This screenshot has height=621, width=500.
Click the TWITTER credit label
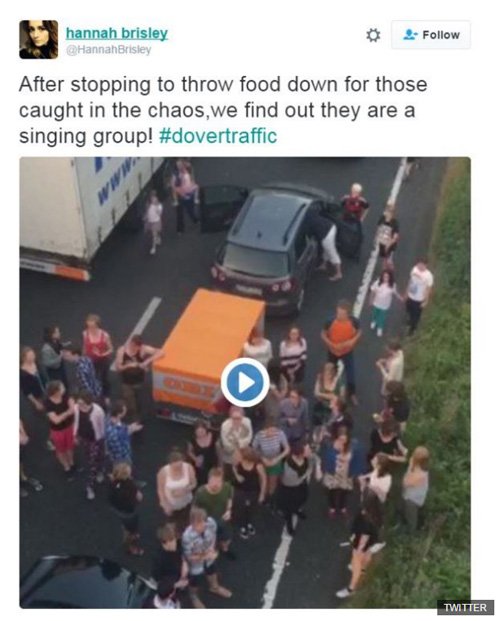[x=465, y=608]
